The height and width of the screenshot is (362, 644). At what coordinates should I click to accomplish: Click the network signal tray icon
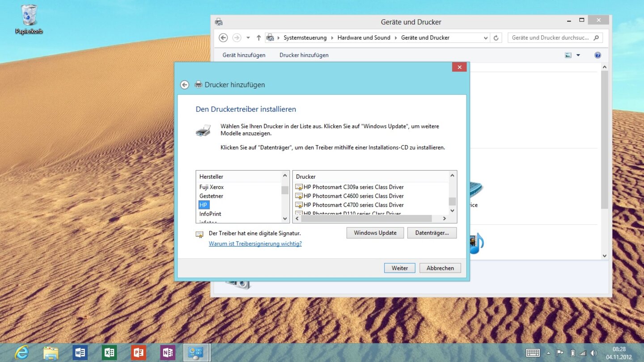click(582, 353)
